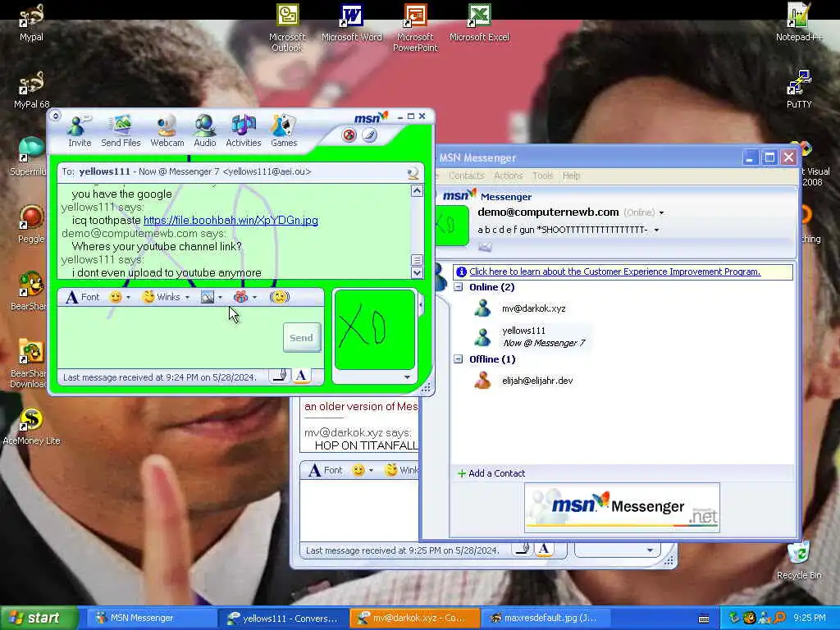Open the personal message dropdown arrow

coord(656,231)
